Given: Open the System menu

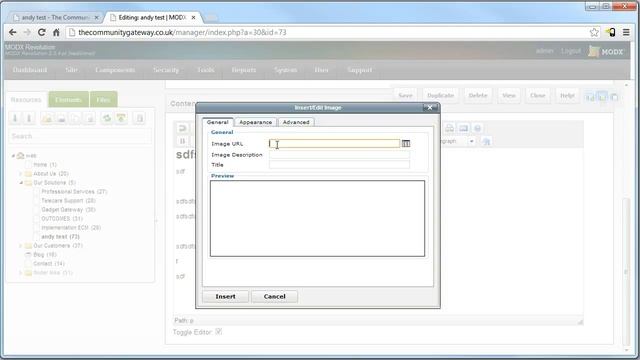Looking at the screenshot, I should click(x=286, y=70).
